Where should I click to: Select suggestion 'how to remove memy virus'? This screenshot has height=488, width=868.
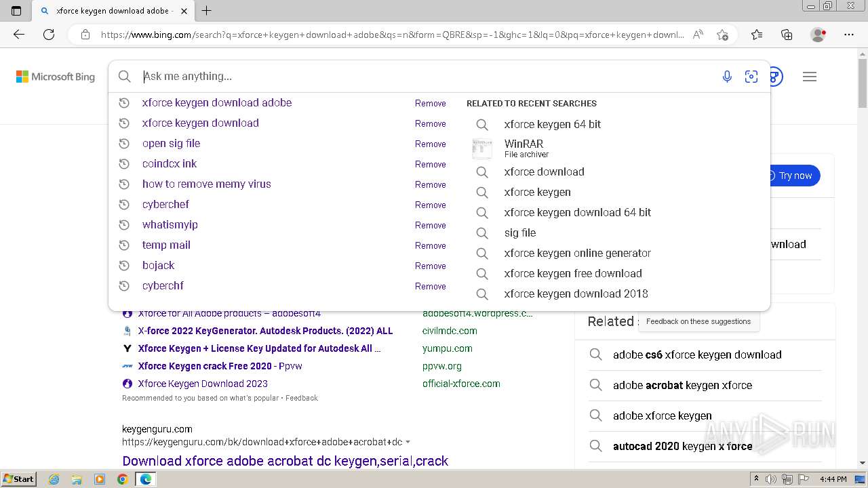pyautogui.click(x=207, y=184)
